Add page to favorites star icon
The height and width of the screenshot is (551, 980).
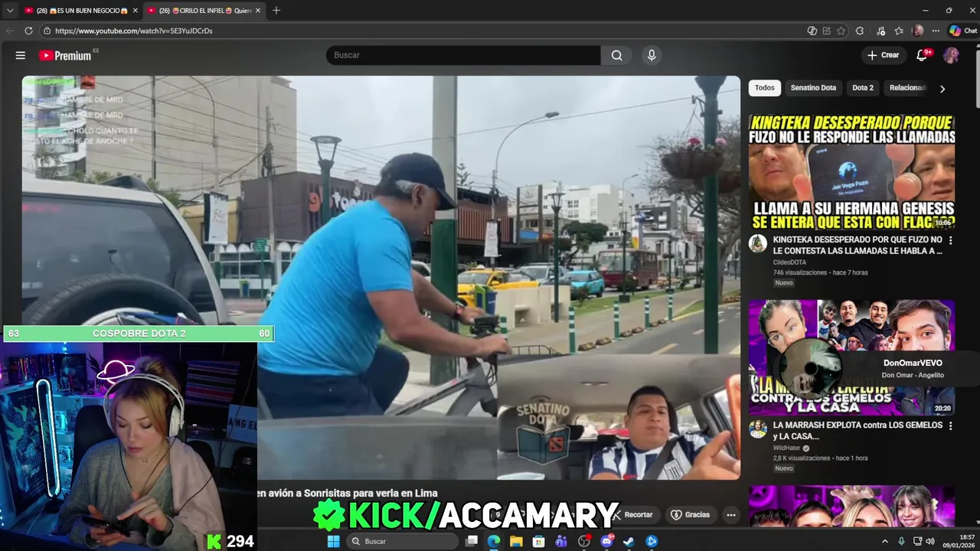tap(841, 31)
